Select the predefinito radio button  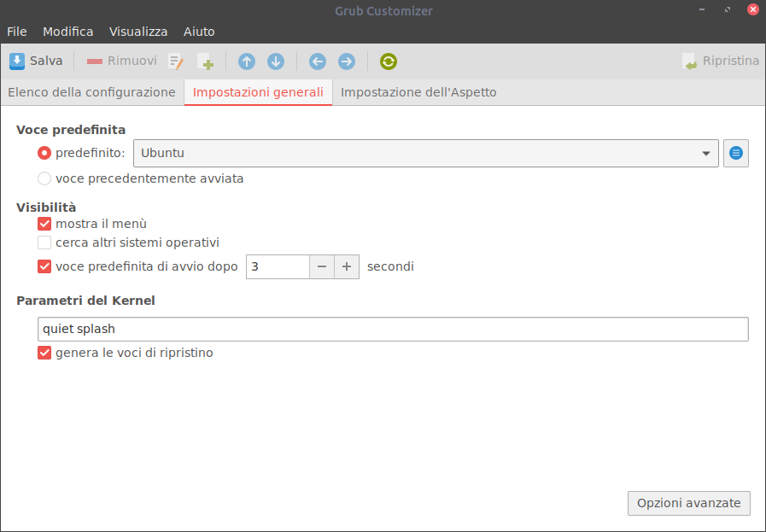(x=44, y=154)
